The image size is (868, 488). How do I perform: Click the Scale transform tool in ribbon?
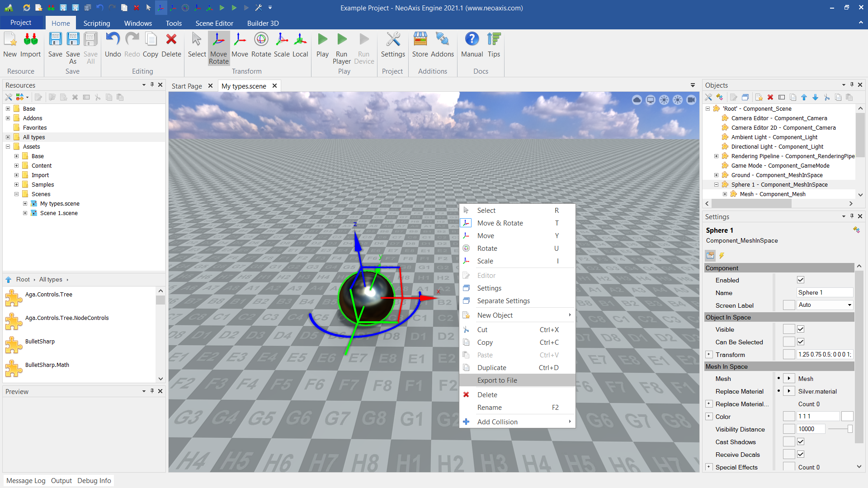click(x=281, y=45)
